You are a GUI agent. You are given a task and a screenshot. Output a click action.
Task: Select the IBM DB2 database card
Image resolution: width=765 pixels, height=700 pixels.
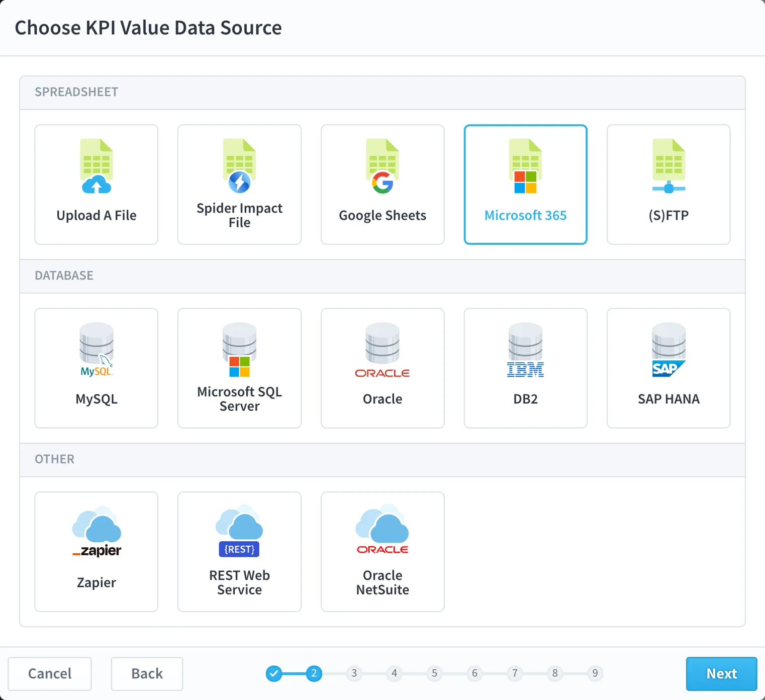point(525,368)
